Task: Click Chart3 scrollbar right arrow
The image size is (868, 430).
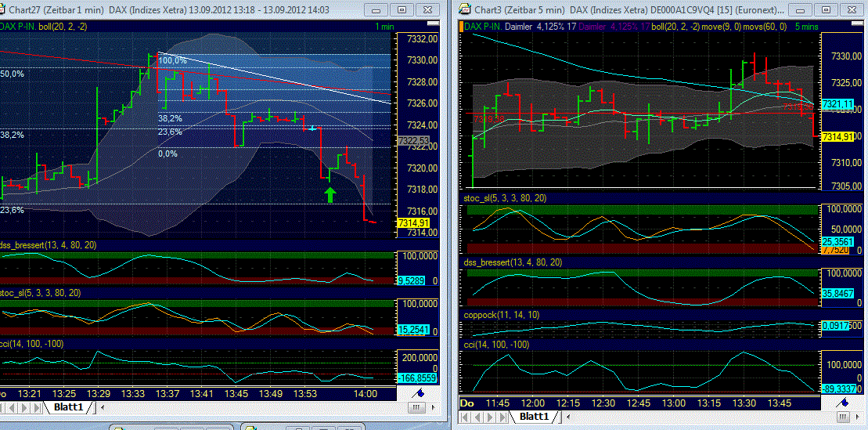Action: [x=858, y=416]
